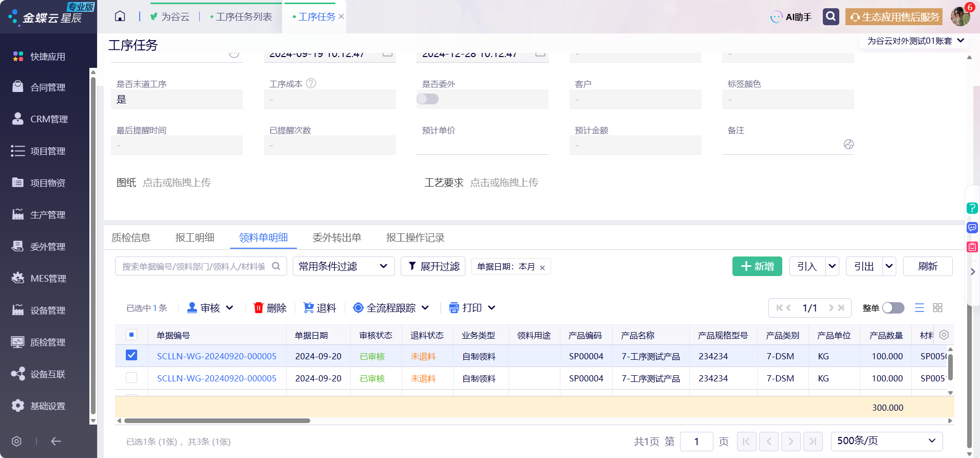
Task: Uncheck the first 已审核 row checkbox
Action: coord(131,355)
